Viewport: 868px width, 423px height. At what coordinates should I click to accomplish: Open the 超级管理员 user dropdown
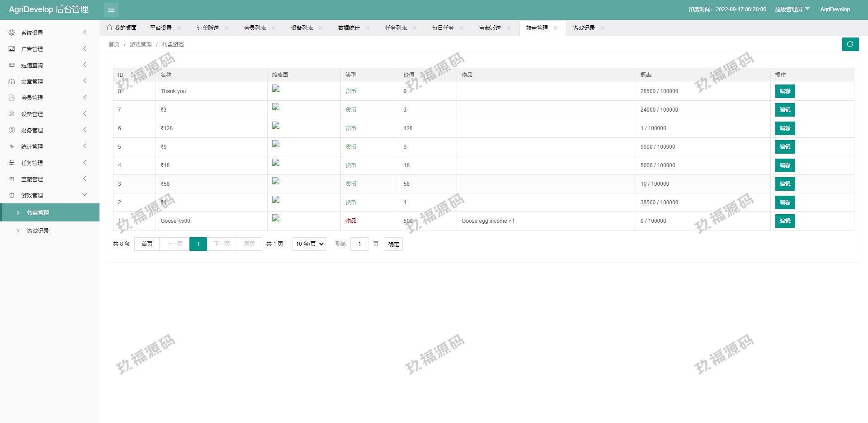point(792,9)
